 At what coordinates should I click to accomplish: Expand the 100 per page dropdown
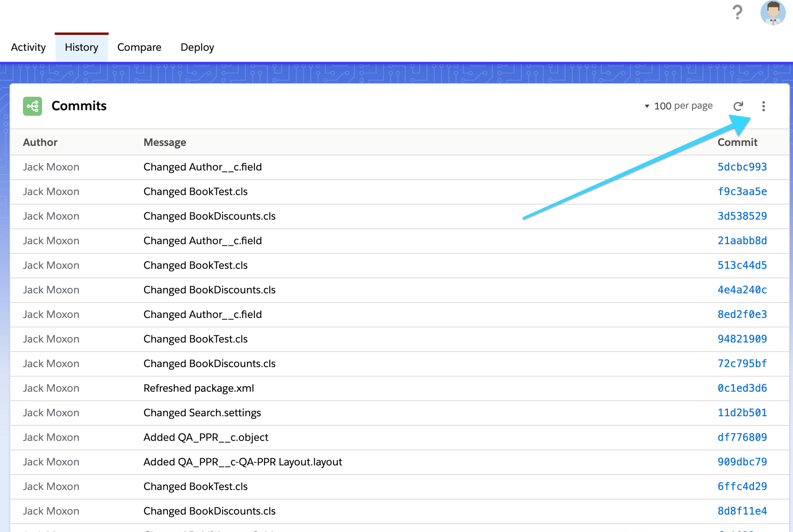tap(678, 106)
